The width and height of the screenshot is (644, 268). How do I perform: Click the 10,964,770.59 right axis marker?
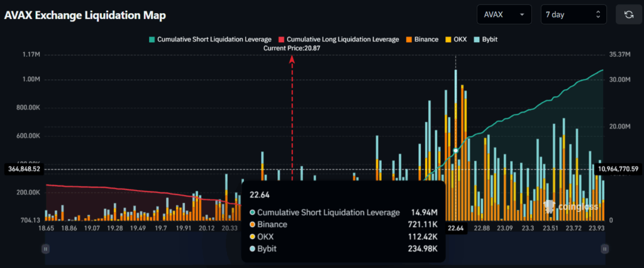pyautogui.click(x=619, y=169)
